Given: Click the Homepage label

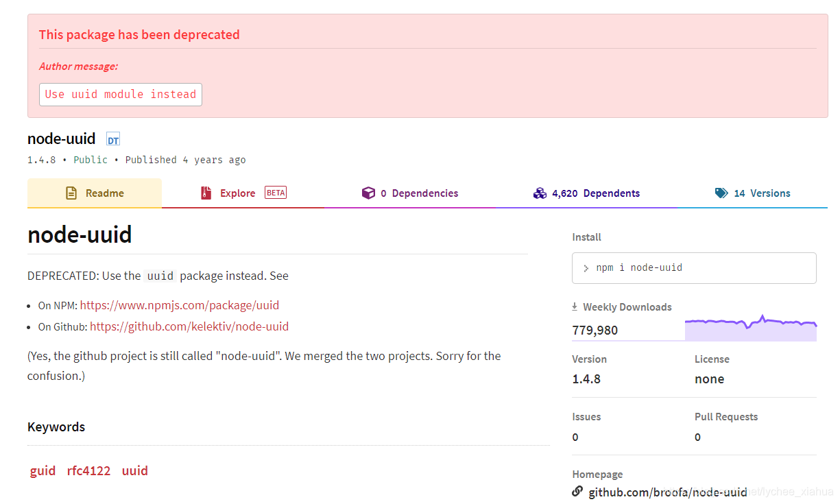Looking at the screenshot, I should pyautogui.click(x=597, y=475).
